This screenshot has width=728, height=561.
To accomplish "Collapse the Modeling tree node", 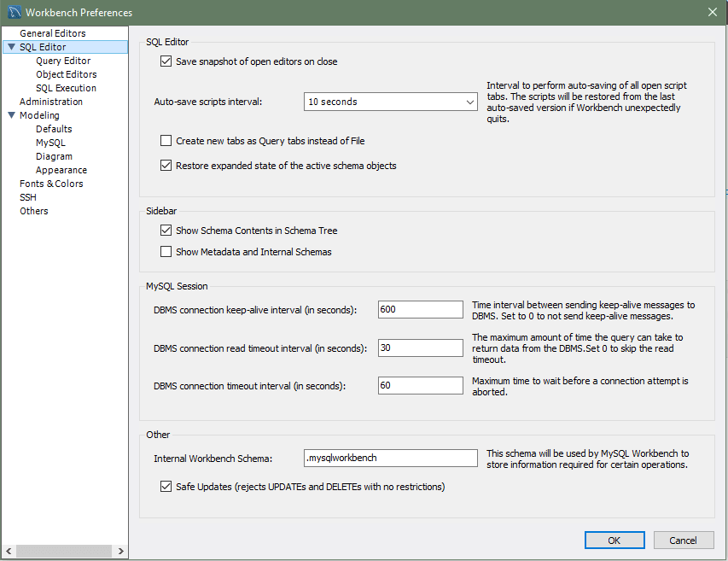I will [11, 116].
